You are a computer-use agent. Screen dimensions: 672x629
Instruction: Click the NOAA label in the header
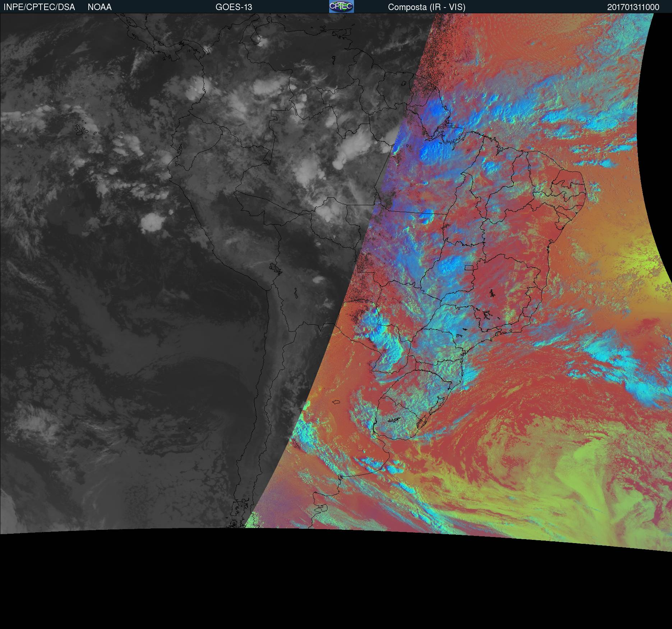pos(100,7)
